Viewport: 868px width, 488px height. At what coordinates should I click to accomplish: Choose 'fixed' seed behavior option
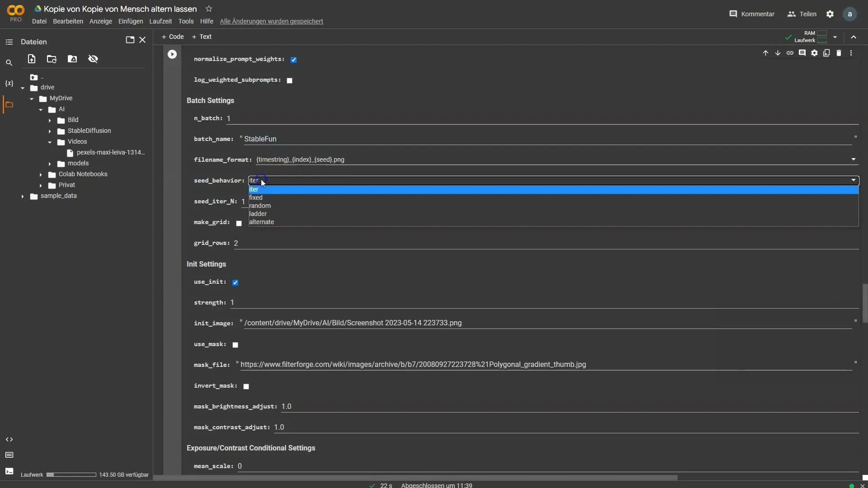[553, 197]
